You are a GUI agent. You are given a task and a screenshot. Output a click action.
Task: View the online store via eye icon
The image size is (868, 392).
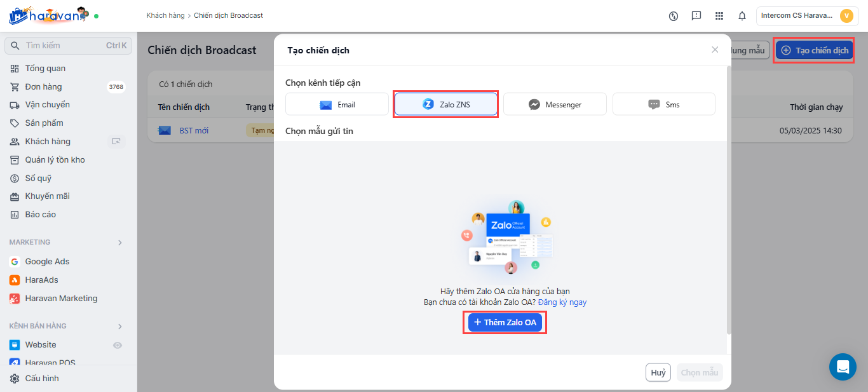[117, 345]
